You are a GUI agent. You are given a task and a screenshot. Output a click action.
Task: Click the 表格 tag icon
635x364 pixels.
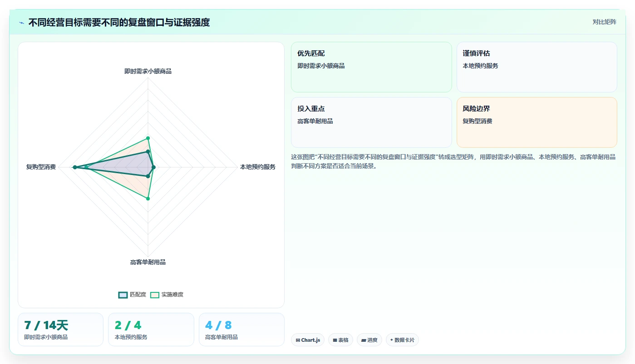tap(335, 340)
